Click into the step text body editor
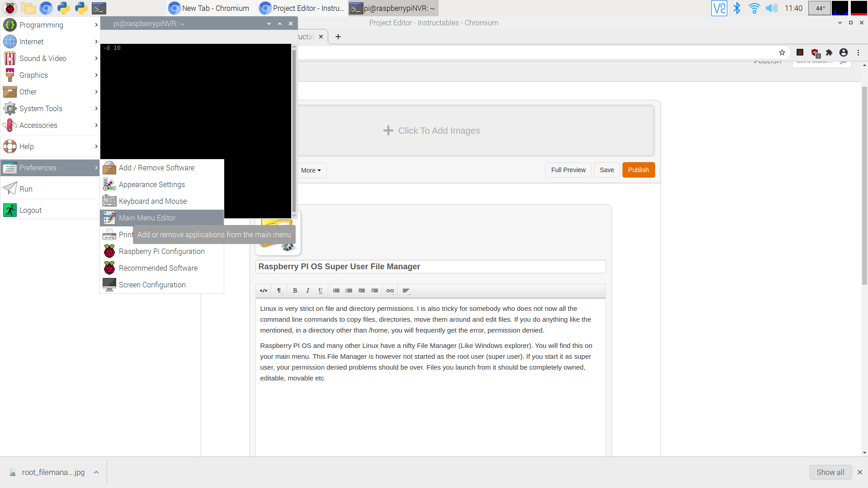The height and width of the screenshot is (488, 868). point(430,377)
